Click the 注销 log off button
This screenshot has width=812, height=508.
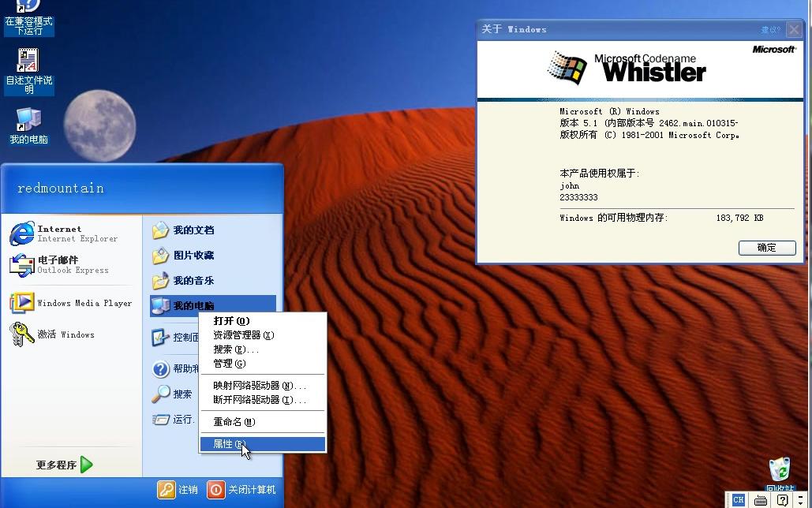tap(178, 489)
